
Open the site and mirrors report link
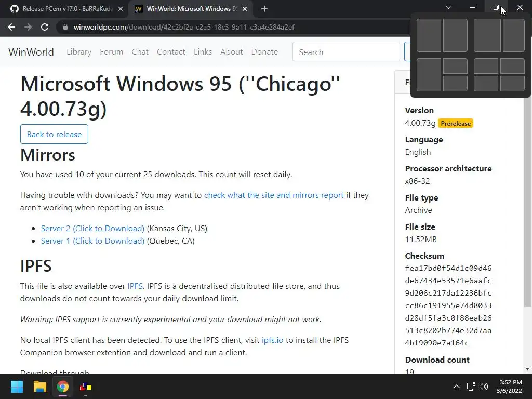click(x=274, y=195)
